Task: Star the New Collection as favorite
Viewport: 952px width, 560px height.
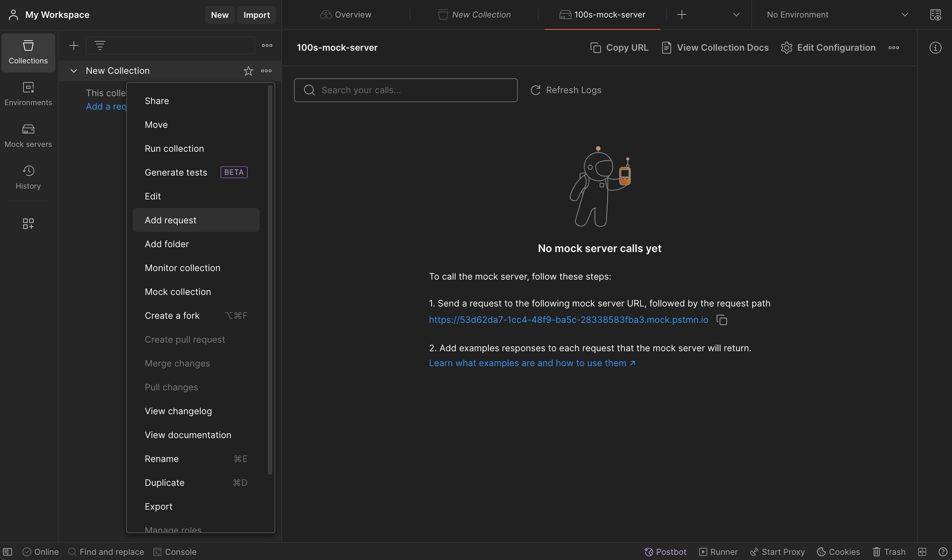Action: pos(248,71)
